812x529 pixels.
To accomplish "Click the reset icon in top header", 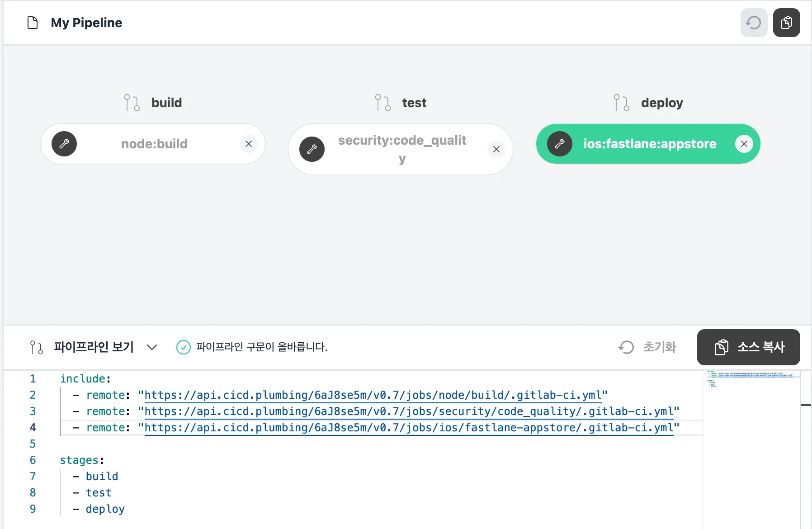I will pyautogui.click(x=754, y=23).
